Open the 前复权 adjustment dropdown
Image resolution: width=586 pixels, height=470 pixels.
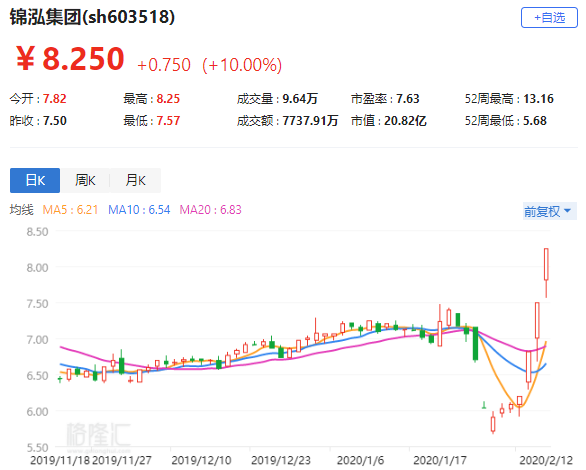click(x=549, y=211)
